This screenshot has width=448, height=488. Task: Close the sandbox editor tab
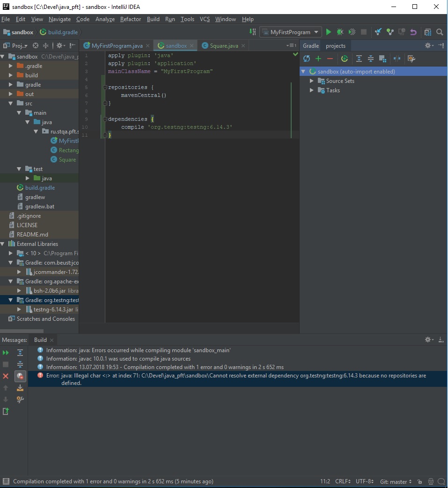click(x=192, y=46)
